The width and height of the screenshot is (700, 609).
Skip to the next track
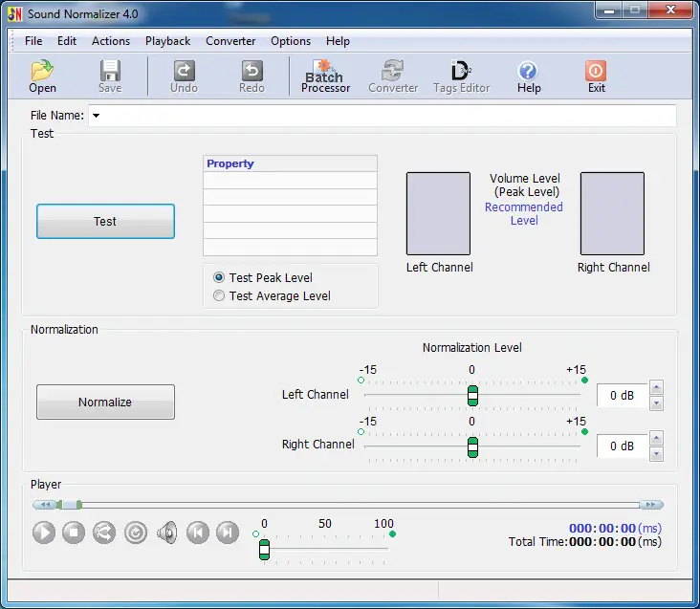tap(228, 533)
